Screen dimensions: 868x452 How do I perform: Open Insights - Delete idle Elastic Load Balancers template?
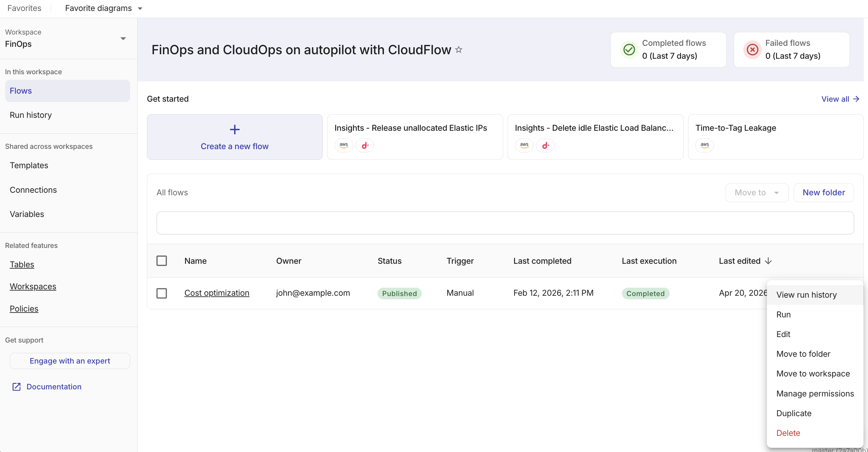[x=595, y=137]
